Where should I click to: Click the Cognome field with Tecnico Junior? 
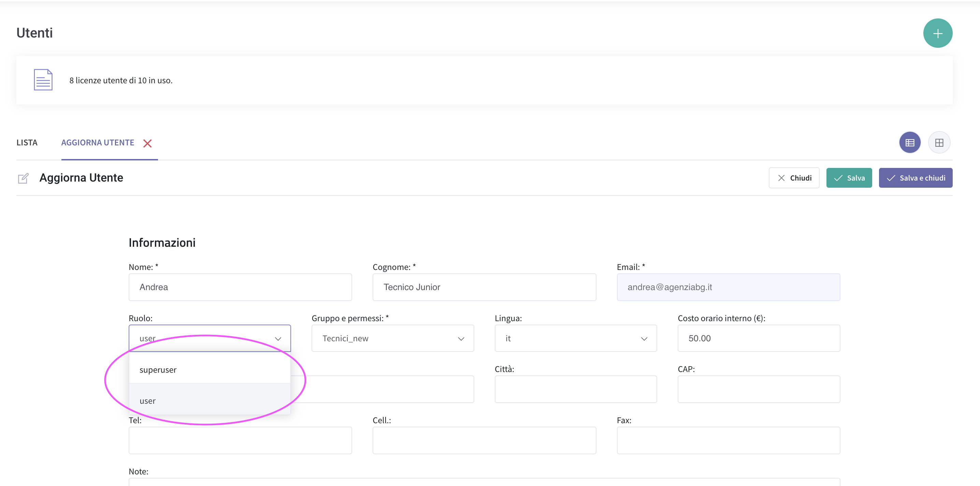tap(484, 287)
